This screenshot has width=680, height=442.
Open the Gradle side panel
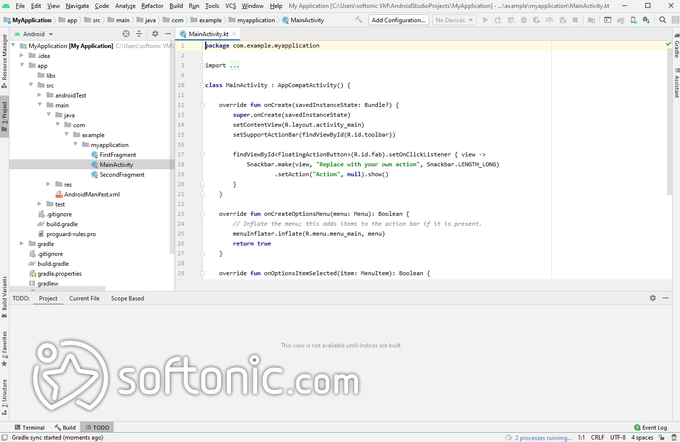coord(676,46)
